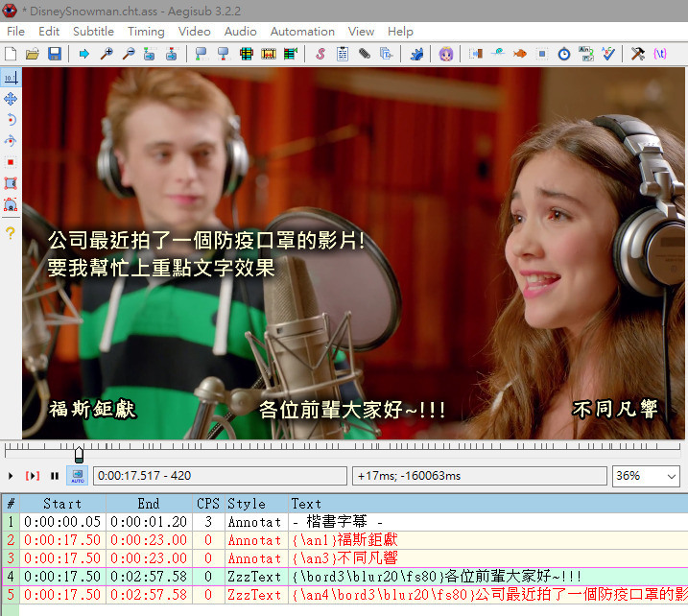Image resolution: width=688 pixels, height=616 pixels.
Task: Shift subtitles to current frame icon
Action: point(291,54)
